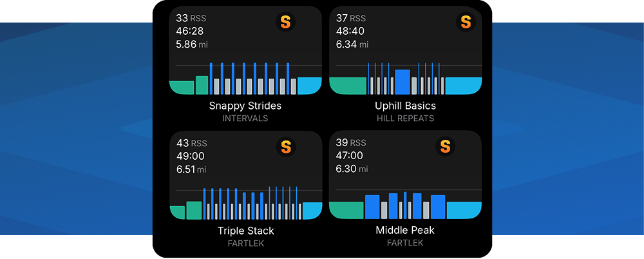Select the Snappy Strides interval chart

tap(245, 78)
